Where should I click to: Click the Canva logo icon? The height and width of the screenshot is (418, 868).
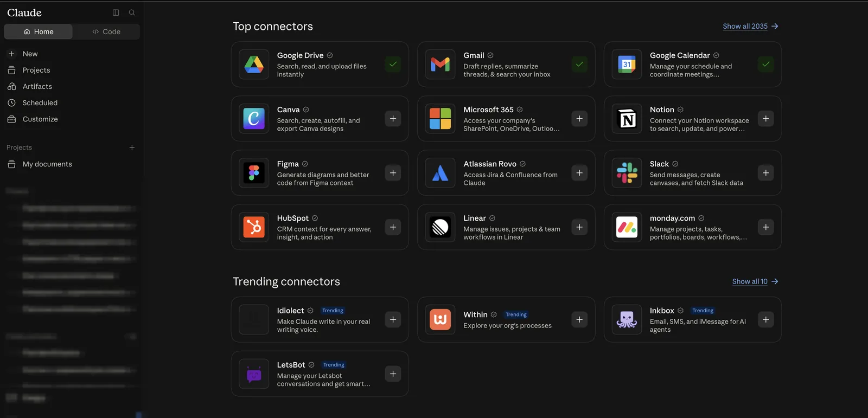point(254,119)
